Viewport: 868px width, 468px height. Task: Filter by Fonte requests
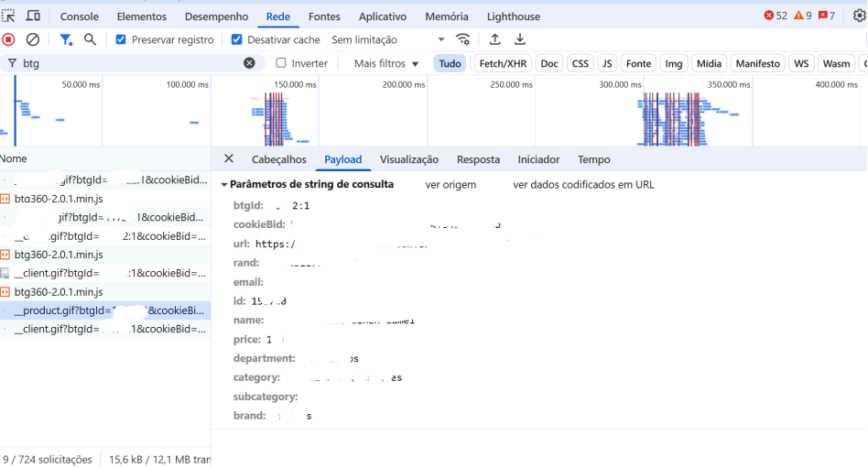(638, 63)
